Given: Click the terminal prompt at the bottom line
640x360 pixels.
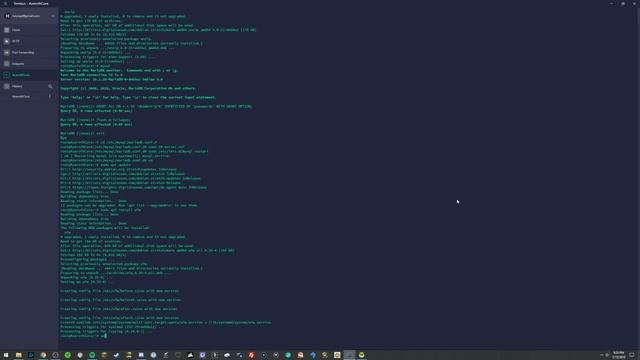Looking at the screenshot, I should click(83, 336).
